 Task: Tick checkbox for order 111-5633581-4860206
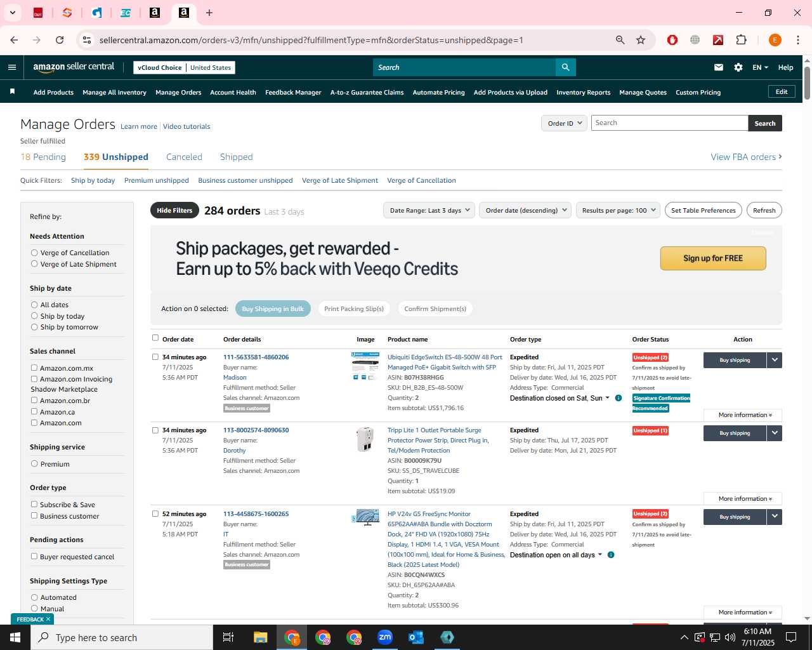pyautogui.click(x=155, y=357)
